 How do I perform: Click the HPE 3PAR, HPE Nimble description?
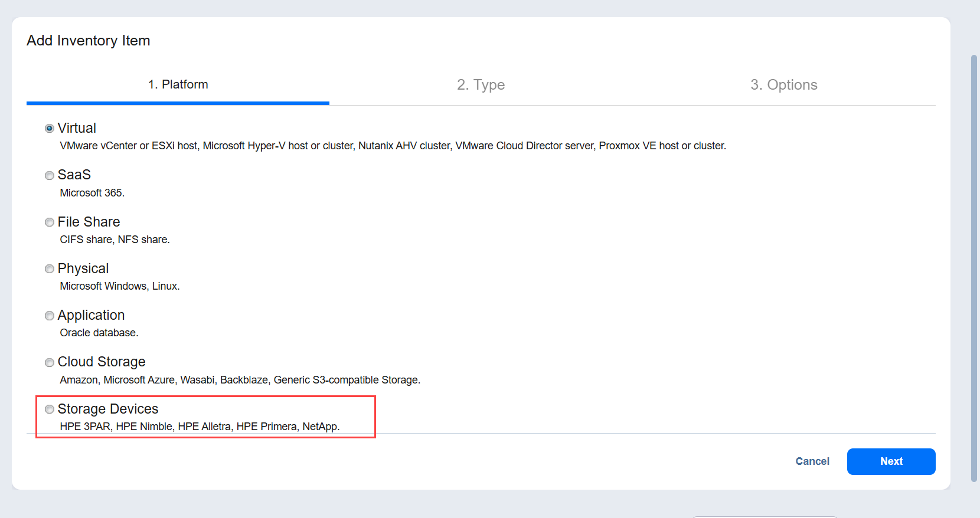point(200,427)
